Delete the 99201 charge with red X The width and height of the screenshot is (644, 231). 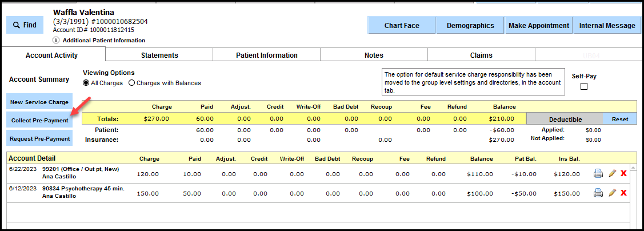click(623, 173)
